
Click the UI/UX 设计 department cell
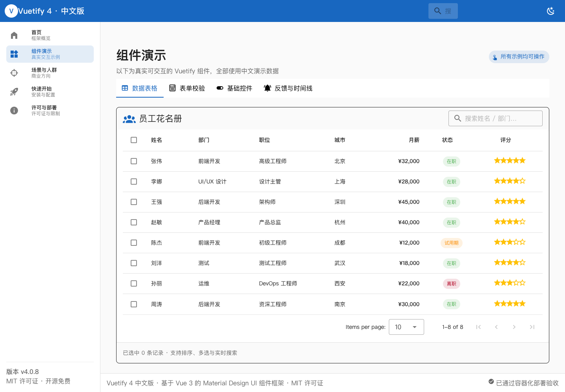tap(212, 181)
